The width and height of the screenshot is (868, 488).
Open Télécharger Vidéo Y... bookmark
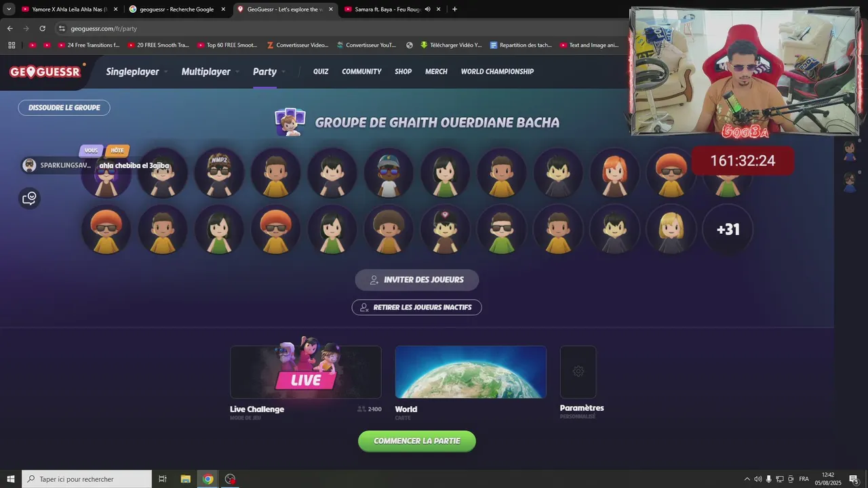tap(451, 45)
